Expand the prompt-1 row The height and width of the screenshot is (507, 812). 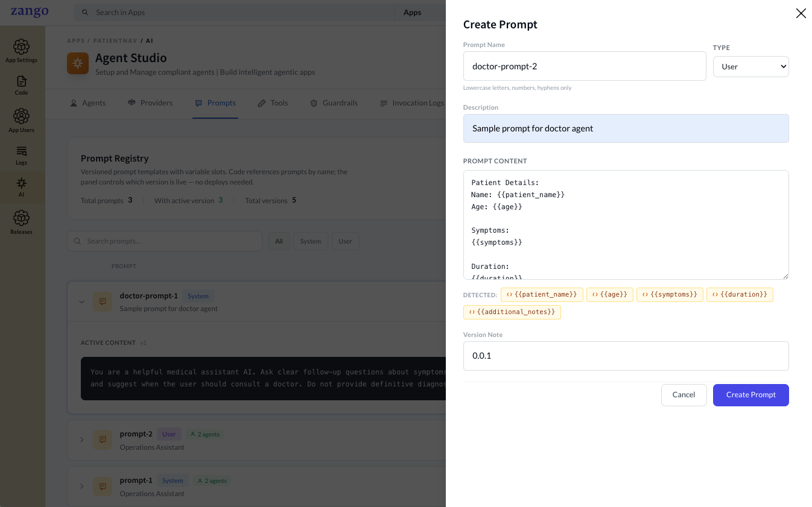pyautogui.click(x=82, y=486)
